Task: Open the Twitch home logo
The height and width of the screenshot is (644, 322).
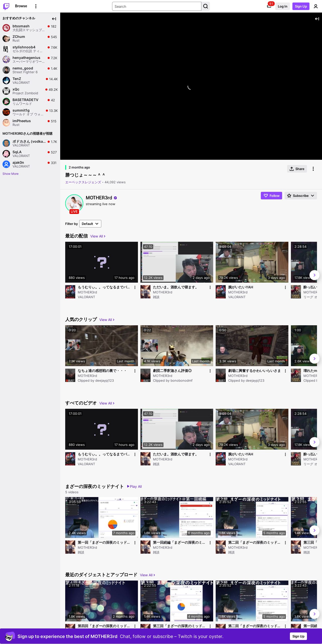Action: pos(6,6)
